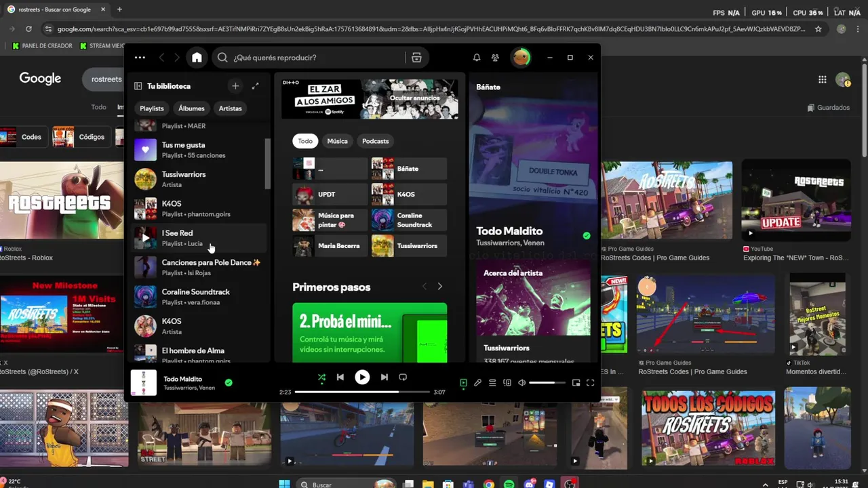The image size is (868, 488).
Task: Toggle shuffle playback
Action: pyautogui.click(x=321, y=377)
